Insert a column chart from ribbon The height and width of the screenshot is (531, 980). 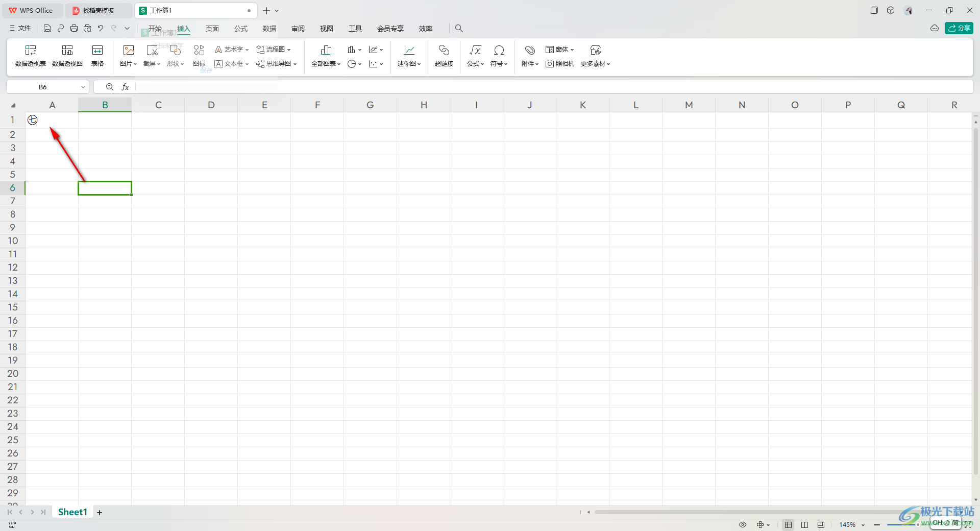tap(354, 50)
